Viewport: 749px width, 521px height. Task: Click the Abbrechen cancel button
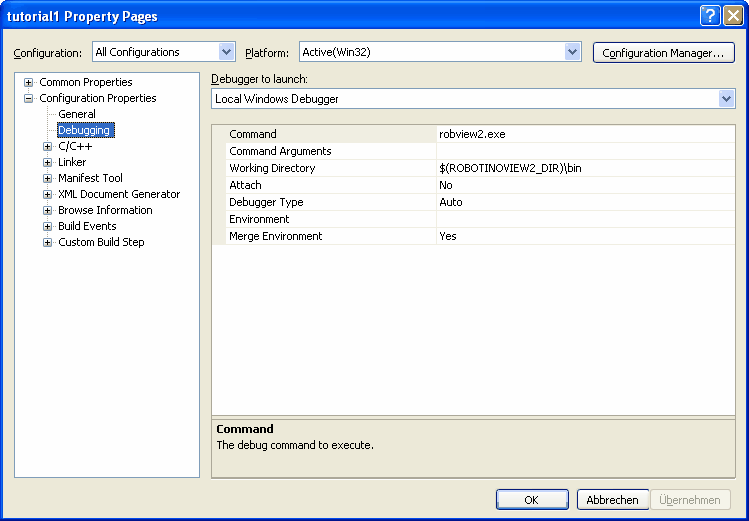click(612, 500)
